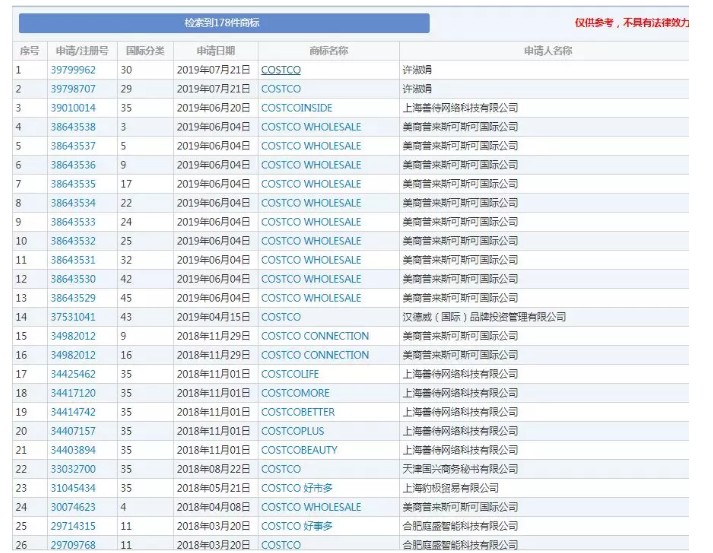Click applicant '汉德威（国际）品牌投资管理有限公司'
Screen dimensions: 713x553
[484, 317]
